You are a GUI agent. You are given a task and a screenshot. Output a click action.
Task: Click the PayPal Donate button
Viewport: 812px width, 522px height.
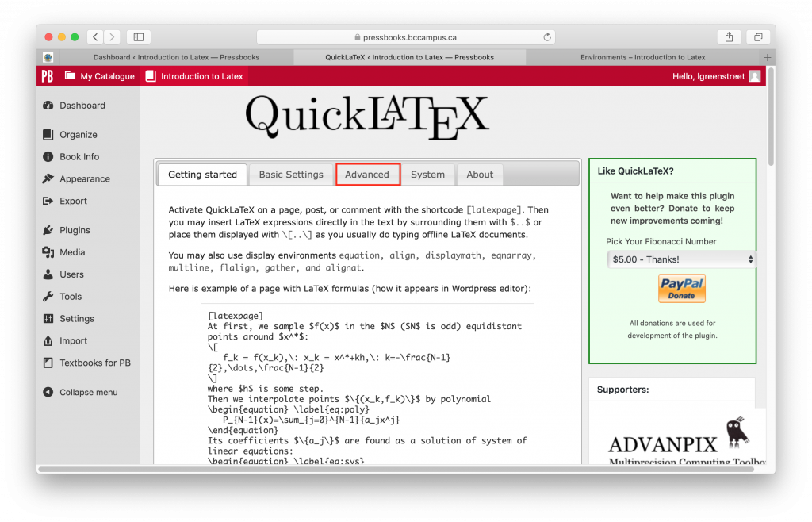pyautogui.click(x=681, y=289)
